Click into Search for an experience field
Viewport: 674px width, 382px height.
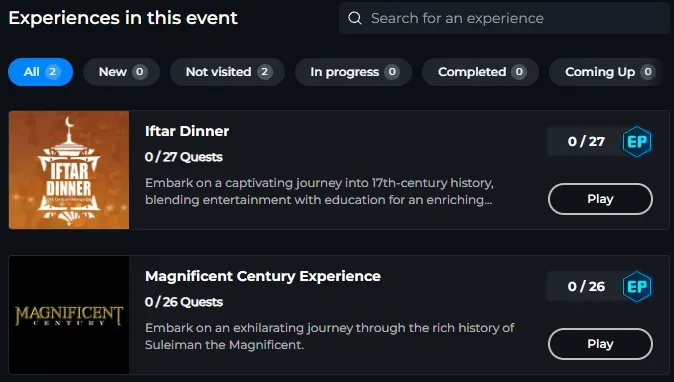tap(504, 18)
